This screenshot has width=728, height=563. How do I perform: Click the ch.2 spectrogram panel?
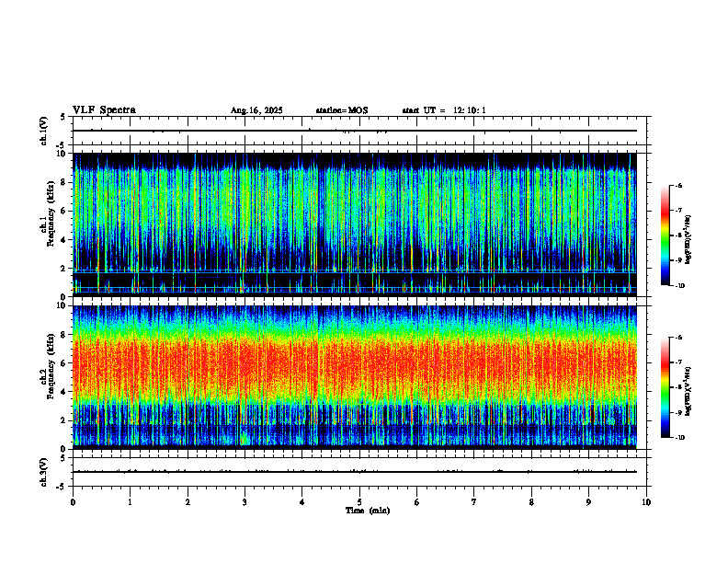click(x=355, y=377)
